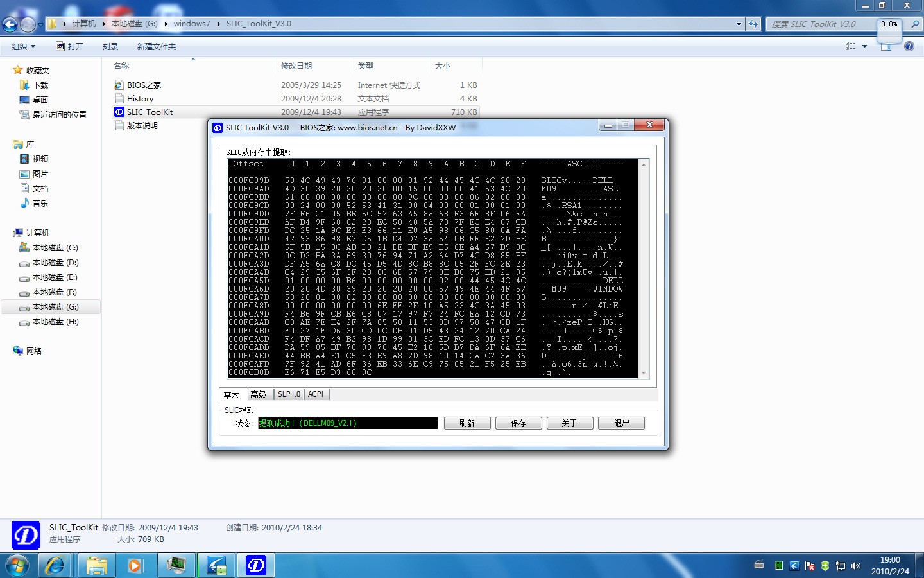Open Windows Media Player from the taskbar
The width and height of the screenshot is (924, 578).
135,565
